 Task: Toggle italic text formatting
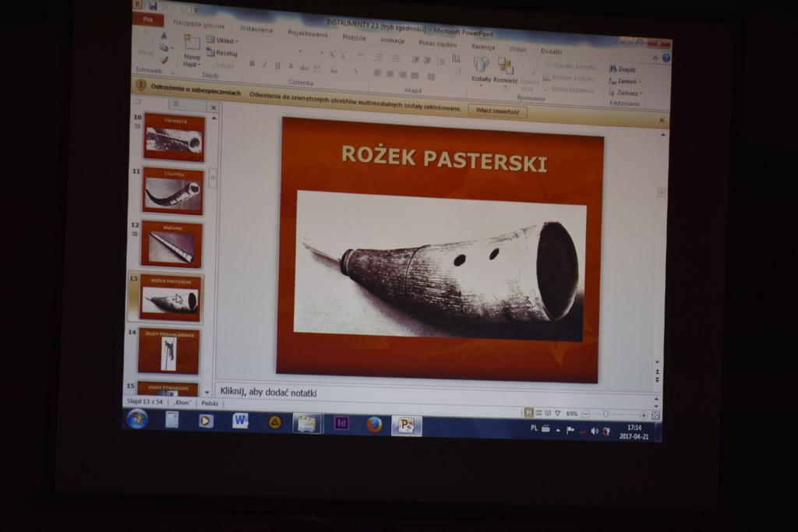pos(265,65)
